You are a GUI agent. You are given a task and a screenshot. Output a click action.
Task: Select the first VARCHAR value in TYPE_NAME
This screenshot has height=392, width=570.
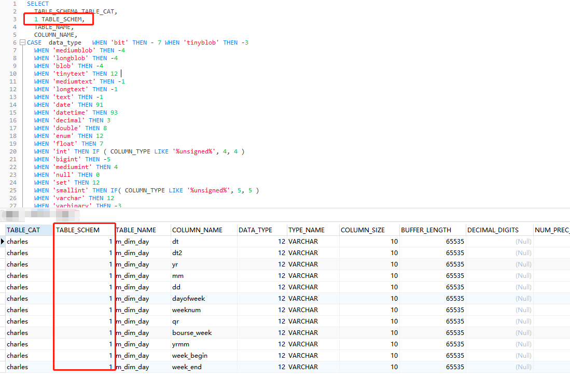(x=304, y=241)
